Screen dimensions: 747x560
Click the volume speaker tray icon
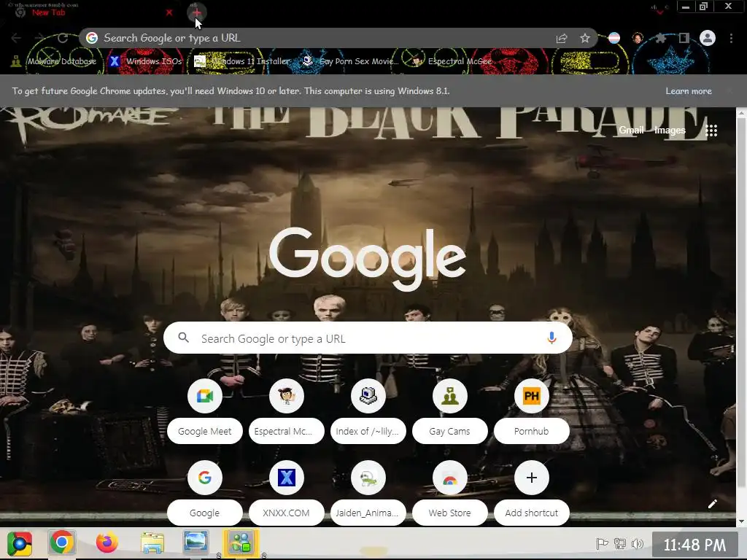(638, 544)
